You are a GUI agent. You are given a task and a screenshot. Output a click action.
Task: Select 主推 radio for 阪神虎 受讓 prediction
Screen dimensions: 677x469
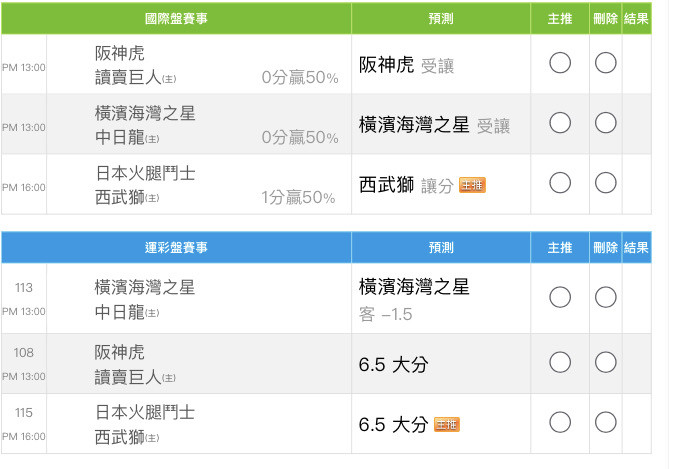(560, 63)
